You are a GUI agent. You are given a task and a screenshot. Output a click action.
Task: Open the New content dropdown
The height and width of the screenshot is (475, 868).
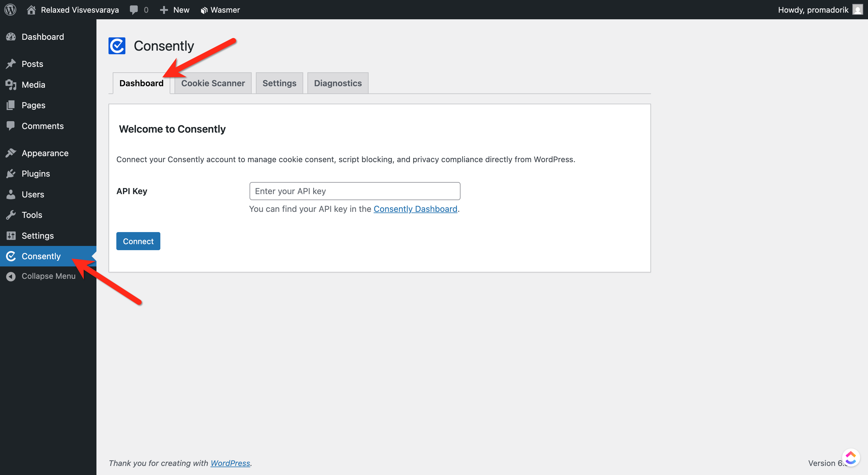click(x=175, y=9)
